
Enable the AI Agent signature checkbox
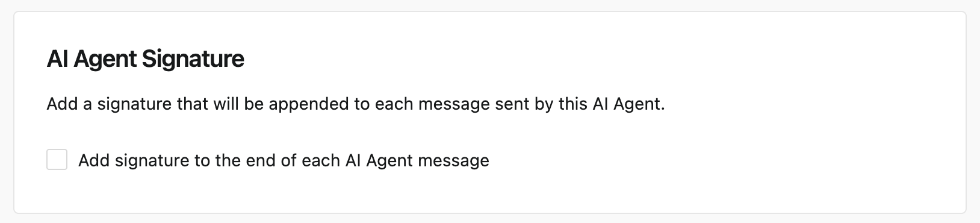click(x=57, y=160)
